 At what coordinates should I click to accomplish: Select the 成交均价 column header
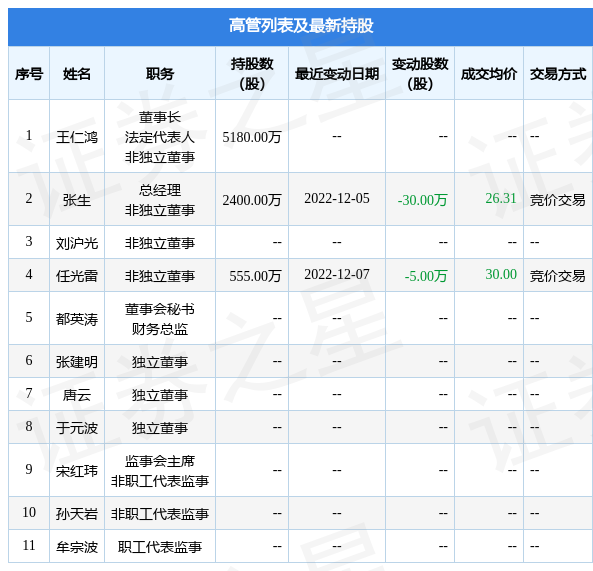(x=489, y=74)
